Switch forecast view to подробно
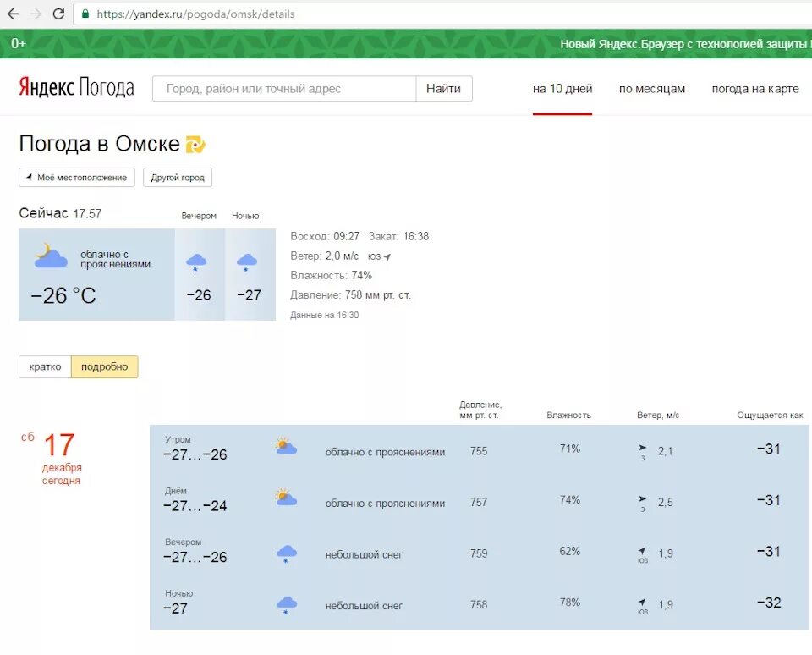This screenshot has width=812, height=655. (105, 367)
